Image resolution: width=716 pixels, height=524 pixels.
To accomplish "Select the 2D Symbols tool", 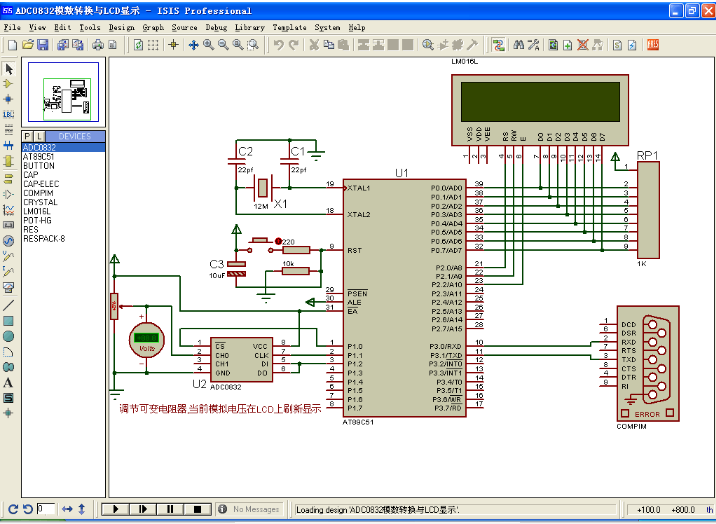I will [x=8, y=398].
